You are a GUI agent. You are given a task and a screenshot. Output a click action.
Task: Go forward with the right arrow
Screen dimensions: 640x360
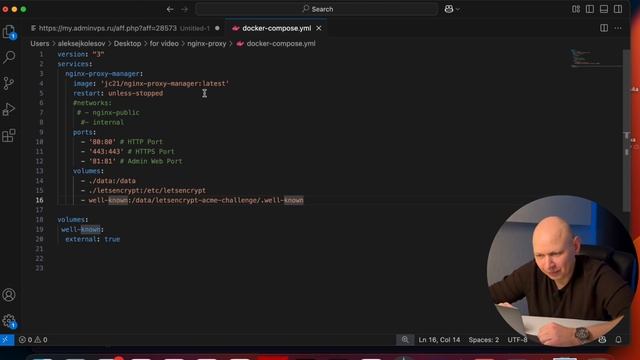184,9
